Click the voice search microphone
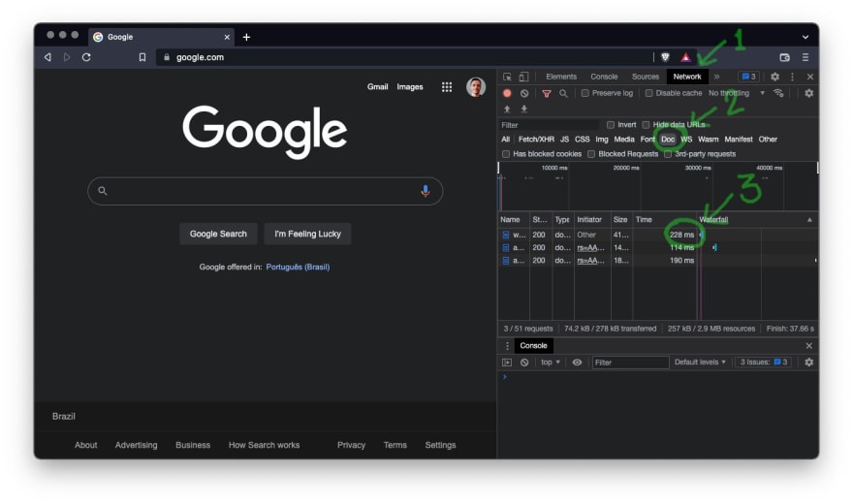Viewport: 853px width, 504px height. tap(425, 191)
